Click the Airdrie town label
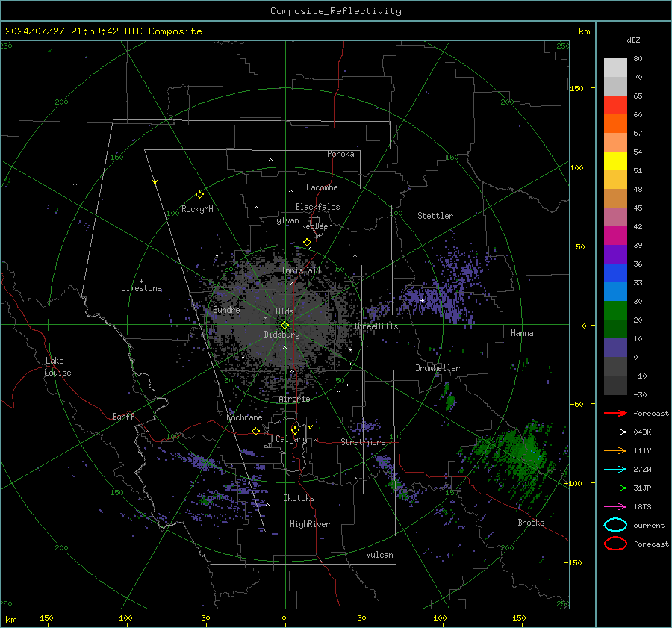The image size is (672, 628). pyautogui.click(x=294, y=399)
